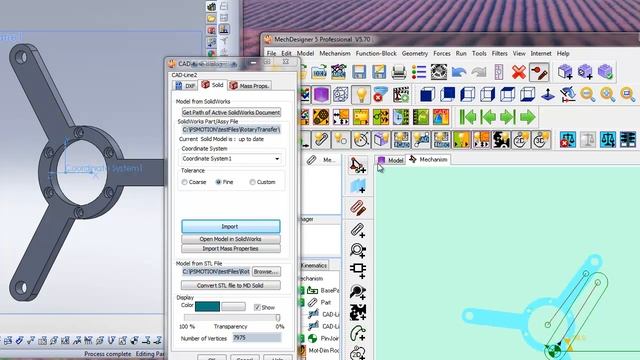Click the Import Mass Properties button

pos(231,249)
